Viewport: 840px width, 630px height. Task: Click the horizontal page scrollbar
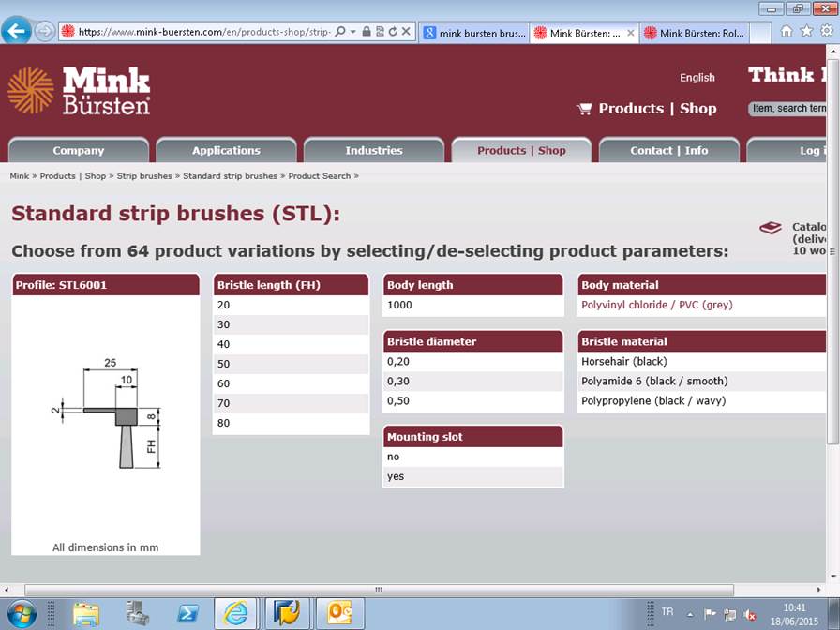tap(380, 590)
